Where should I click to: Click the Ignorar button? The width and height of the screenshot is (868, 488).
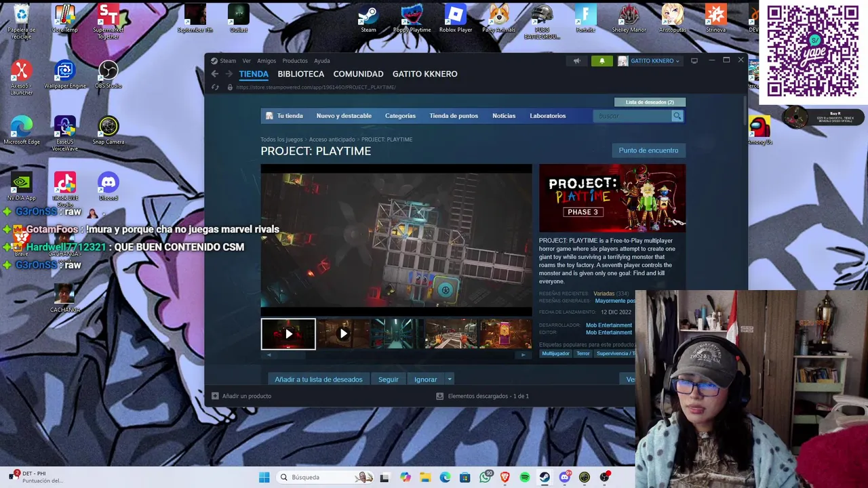[426, 380]
